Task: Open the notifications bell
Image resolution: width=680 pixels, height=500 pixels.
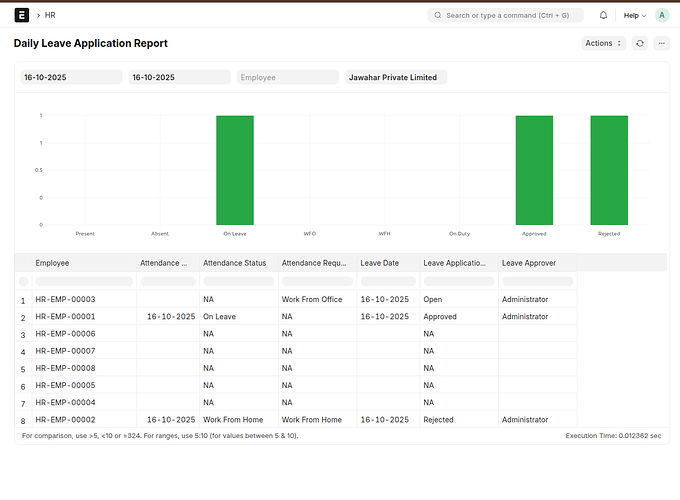Action: pos(603,16)
